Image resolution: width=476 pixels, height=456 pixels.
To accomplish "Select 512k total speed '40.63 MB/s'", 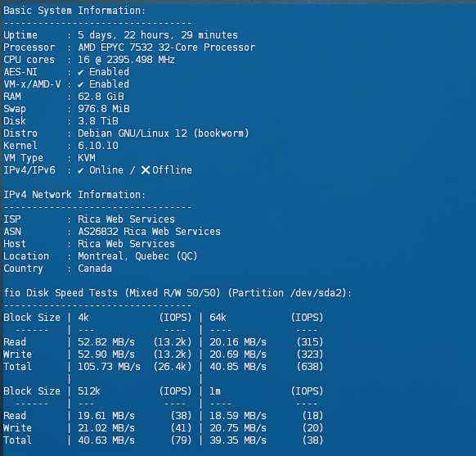I will point(106,440).
